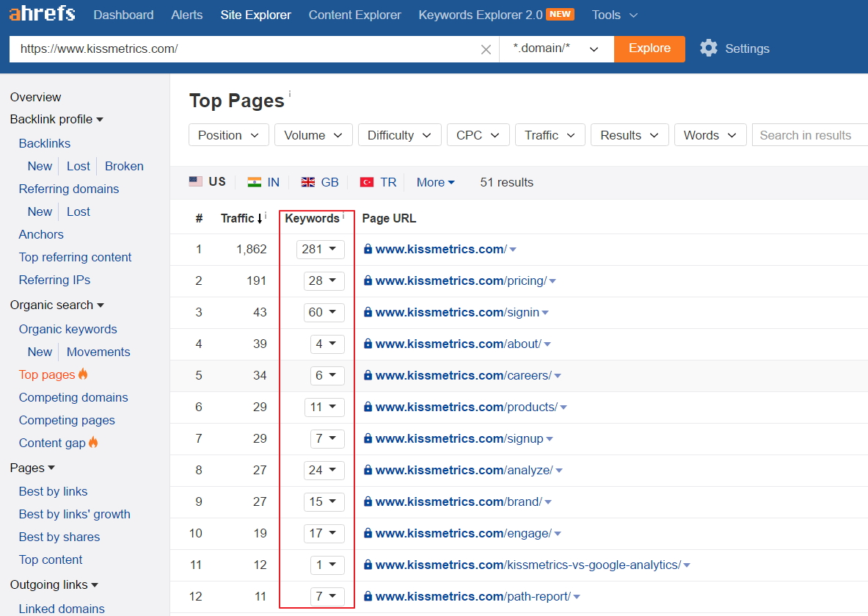Expand the 281 keywords dropdown
The width and height of the screenshot is (868, 616).
[320, 249]
